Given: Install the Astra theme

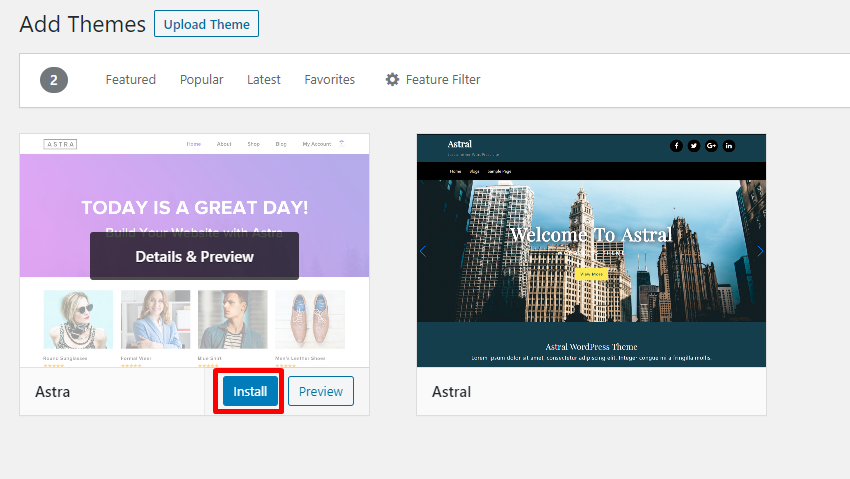Looking at the screenshot, I should pyautogui.click(x=250, y=391).
